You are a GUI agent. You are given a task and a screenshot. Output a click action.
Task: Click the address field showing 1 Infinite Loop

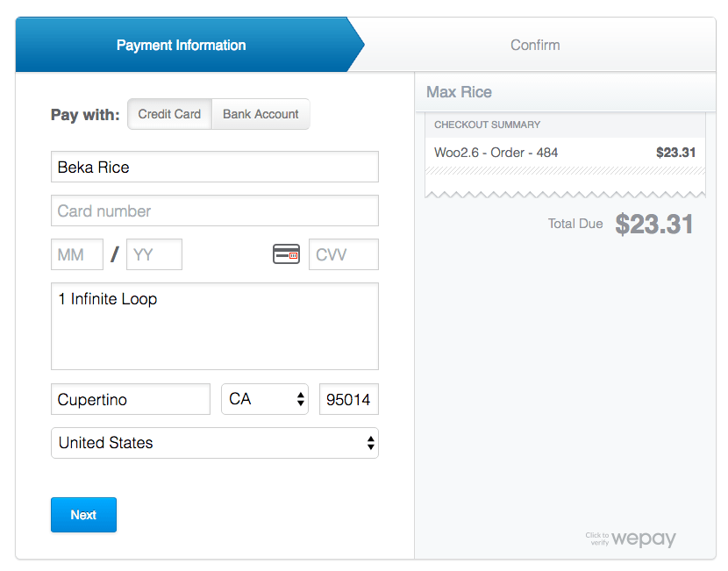coord(215,326)
